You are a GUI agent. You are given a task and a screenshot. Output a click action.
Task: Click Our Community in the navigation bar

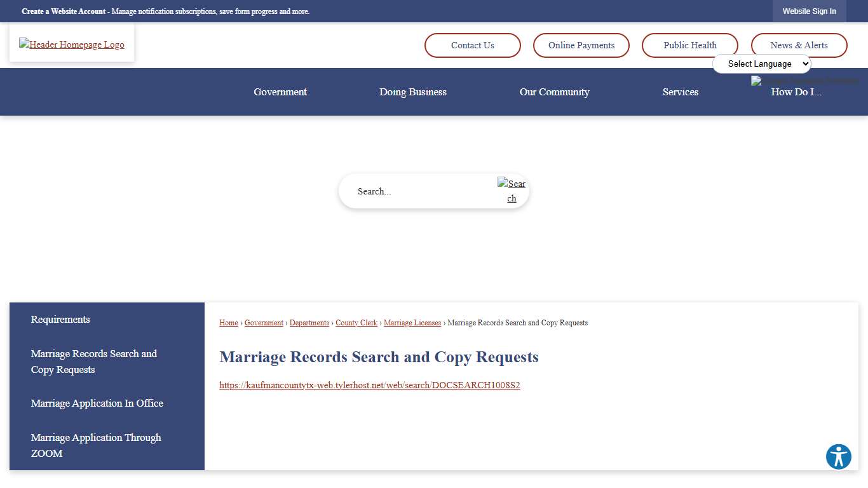pos(554,92)
